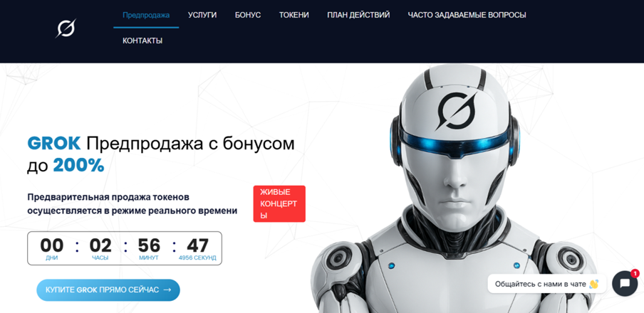Click the red notification badge on chat

(x=635, y=272)
